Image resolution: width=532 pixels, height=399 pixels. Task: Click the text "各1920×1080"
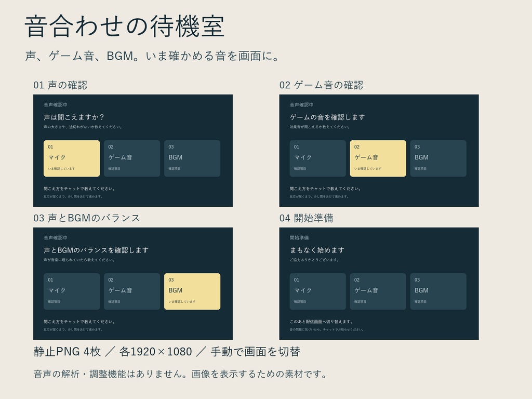(155, 352)
